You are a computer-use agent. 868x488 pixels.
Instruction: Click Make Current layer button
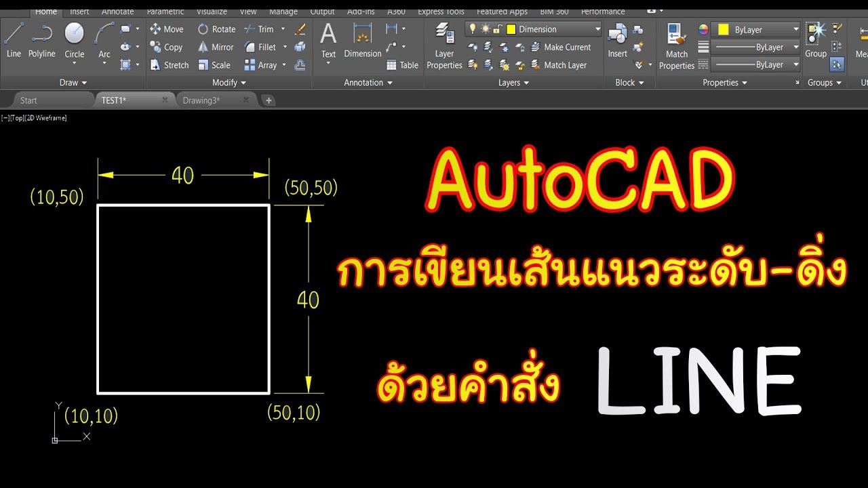pyautogui.click(x=561, y=47)
